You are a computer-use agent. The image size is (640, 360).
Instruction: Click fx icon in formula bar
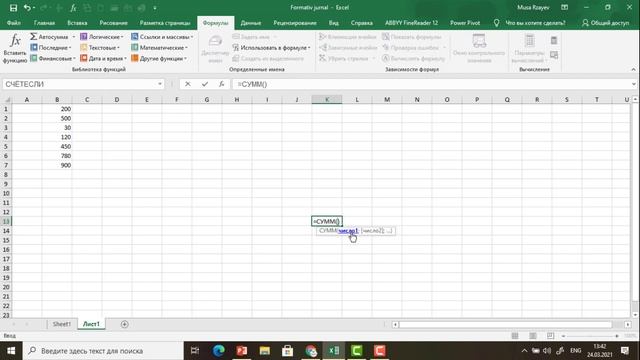coord(221,84)
